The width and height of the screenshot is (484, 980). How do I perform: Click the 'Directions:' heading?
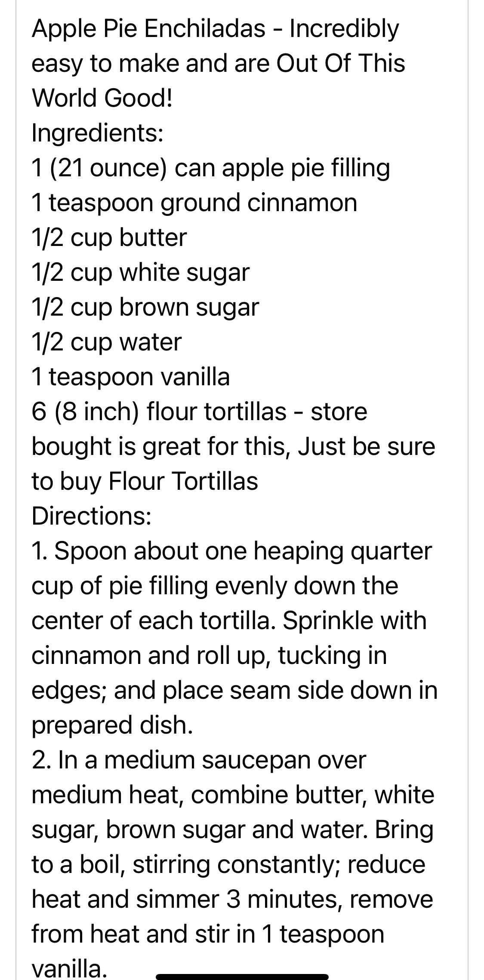[92, 516]
